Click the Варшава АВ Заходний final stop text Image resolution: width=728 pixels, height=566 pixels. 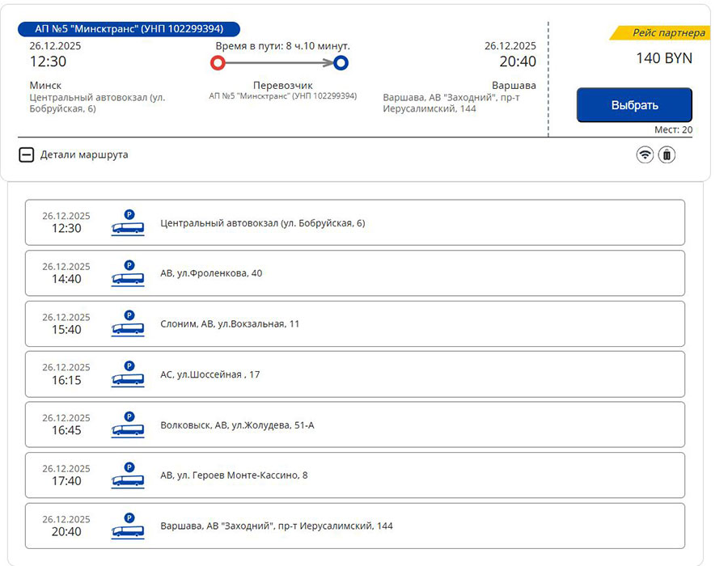[277, 526]
